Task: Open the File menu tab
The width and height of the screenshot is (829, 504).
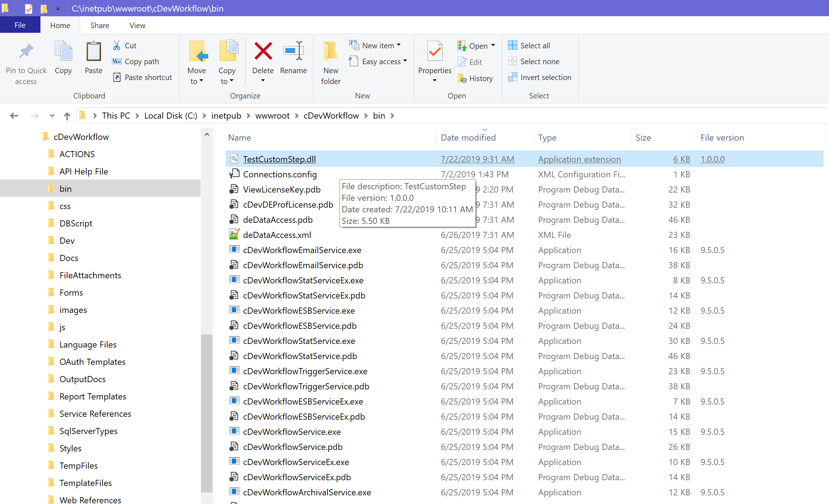Action: point(20,25)
